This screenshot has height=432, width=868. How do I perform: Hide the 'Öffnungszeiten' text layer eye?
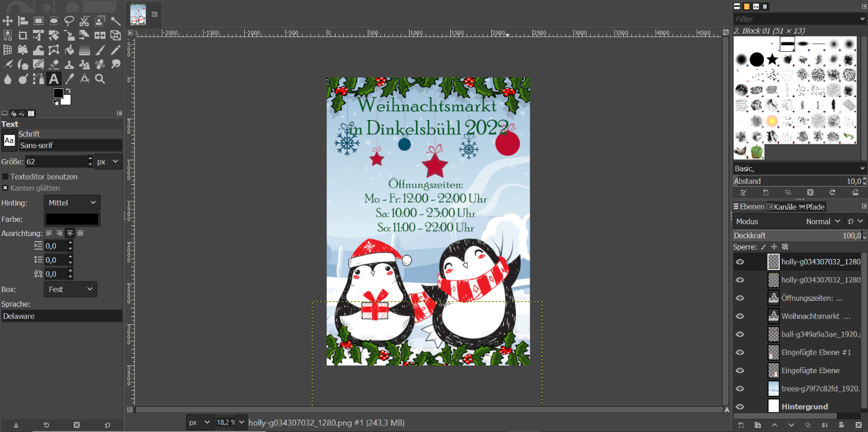pyautogui.click(x=740, y=298)
